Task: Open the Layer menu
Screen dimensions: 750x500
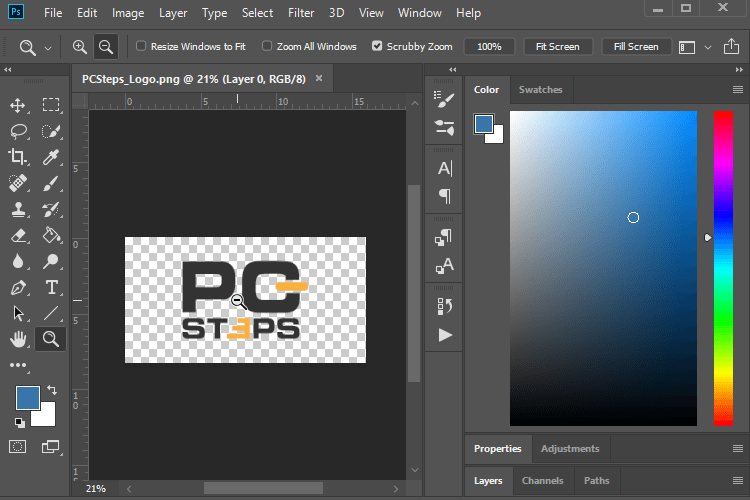Action: [173, 13]
